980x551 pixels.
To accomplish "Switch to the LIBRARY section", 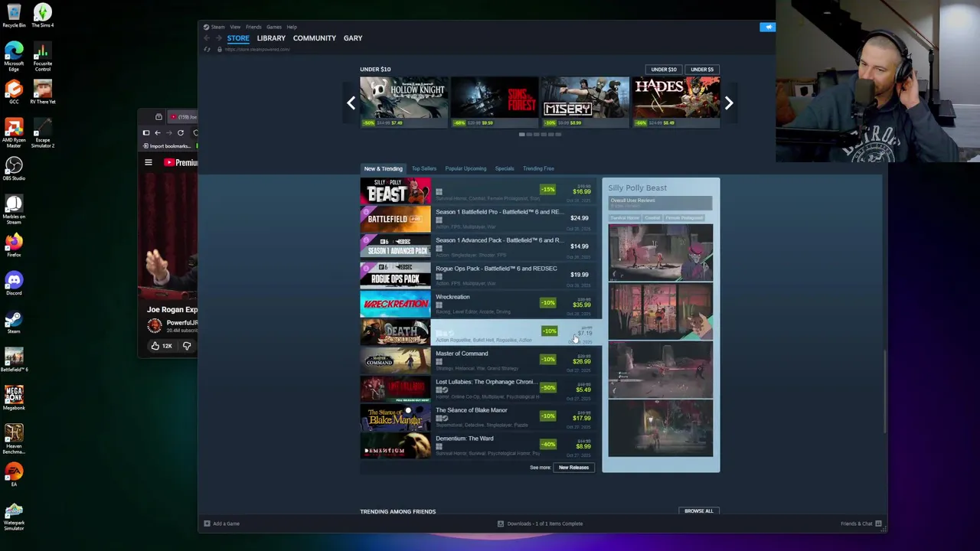I will coord(271,37).
